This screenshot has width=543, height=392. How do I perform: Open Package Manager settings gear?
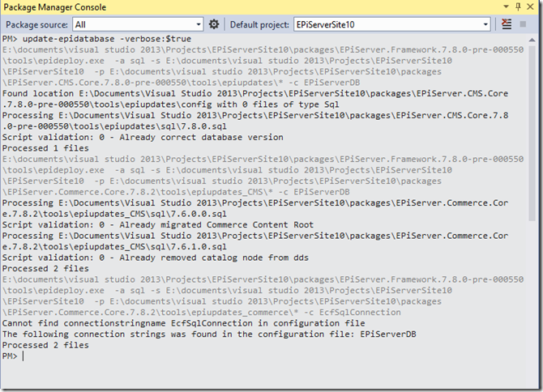click(x=214, y=24)
